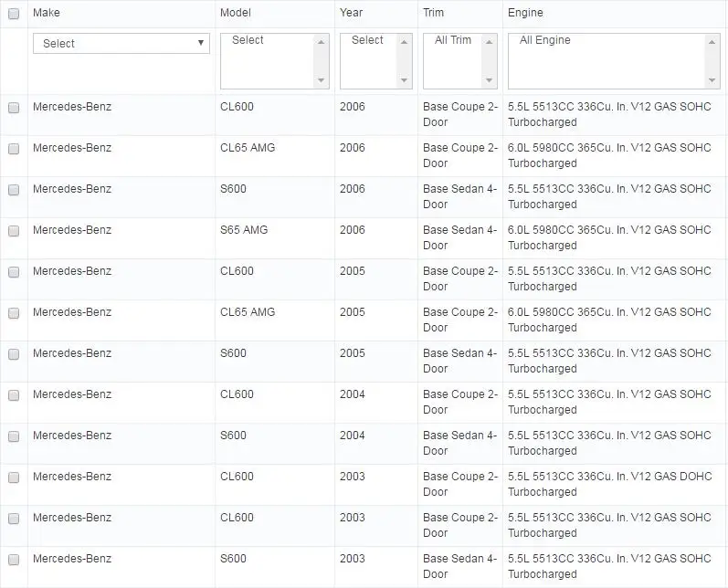Viewport: 728px width, 588px height.
Task: Check the 2004 CL600 row checkbox
Action: 14,395
